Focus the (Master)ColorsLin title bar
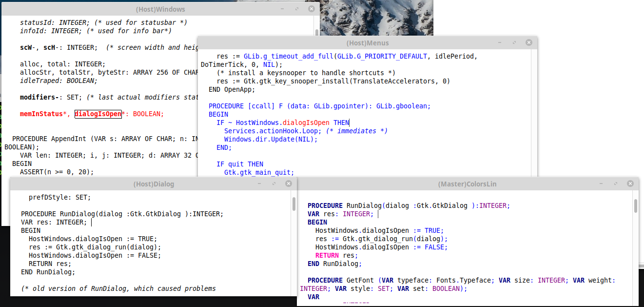644x307 pixels. (467, 184)
